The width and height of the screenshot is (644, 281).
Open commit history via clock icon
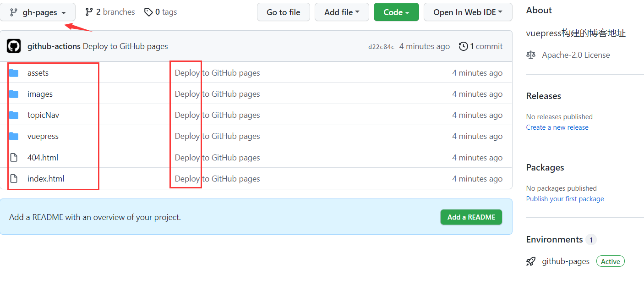tap(464, 46)
